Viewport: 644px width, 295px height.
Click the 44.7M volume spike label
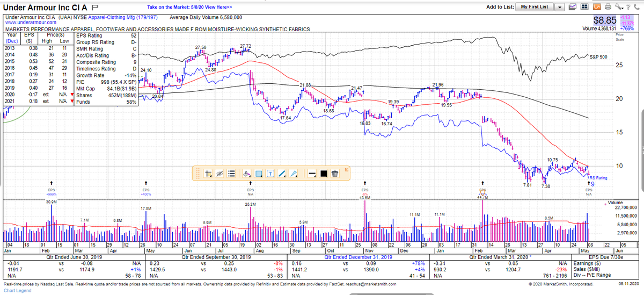484,198
